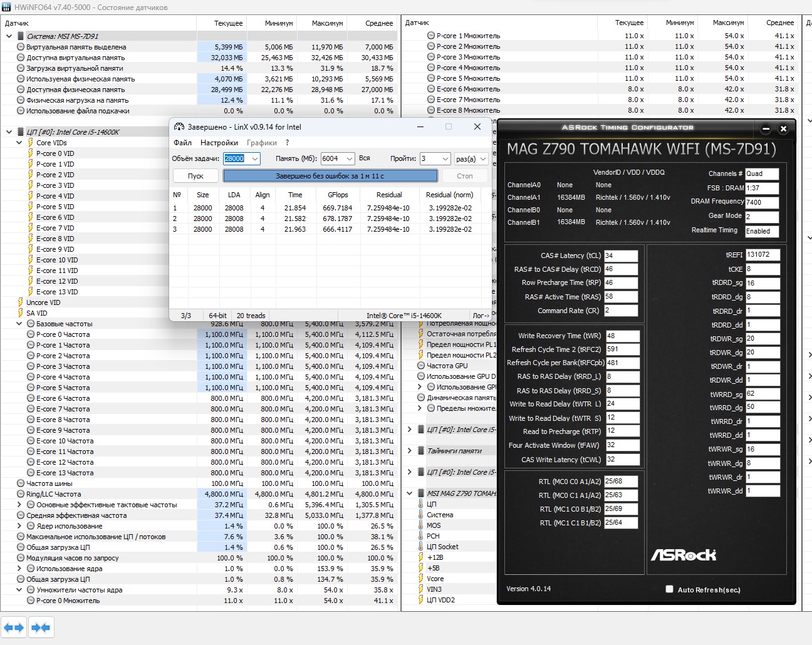This screenshot has height=645, width=812.
Task: Enable the Auto Refresh(sec) checkbox
Action: point(669,589)
